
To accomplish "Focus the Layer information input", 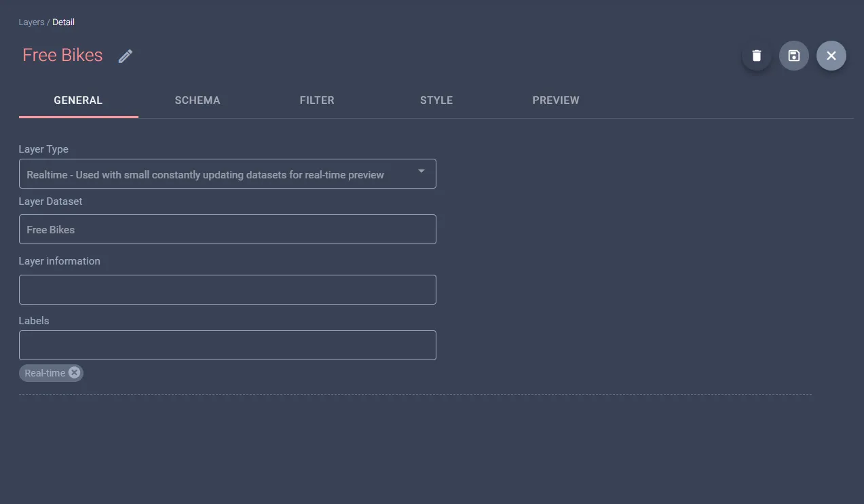I will [x=227, y=290].
